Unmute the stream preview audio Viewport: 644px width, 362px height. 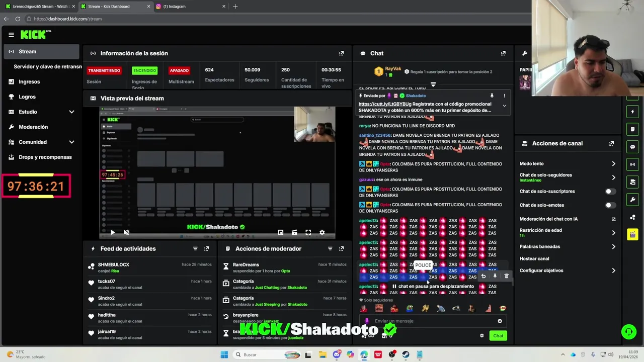click(126, 232)
